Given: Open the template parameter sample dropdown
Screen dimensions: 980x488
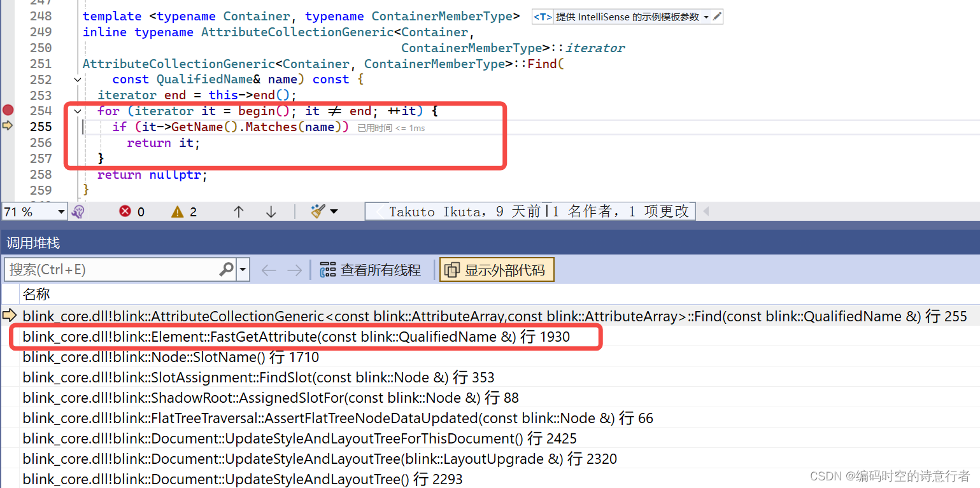Looking at the screenshot, I should click(x=706, y=17).
